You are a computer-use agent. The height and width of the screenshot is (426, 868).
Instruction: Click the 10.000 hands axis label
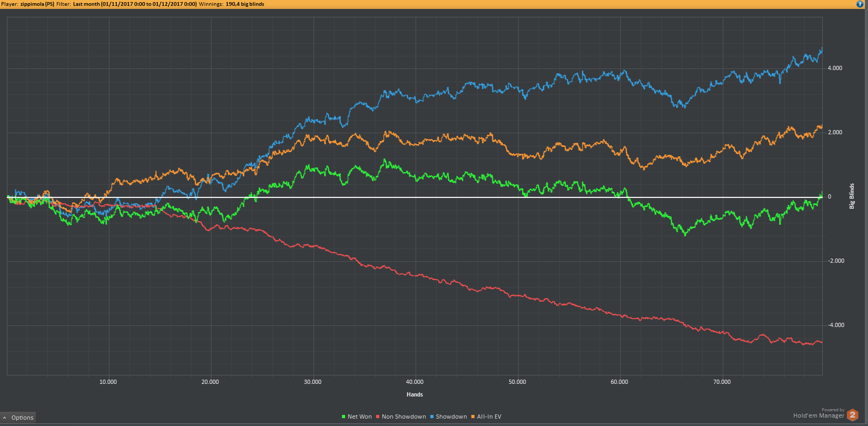tap(108, 382)
